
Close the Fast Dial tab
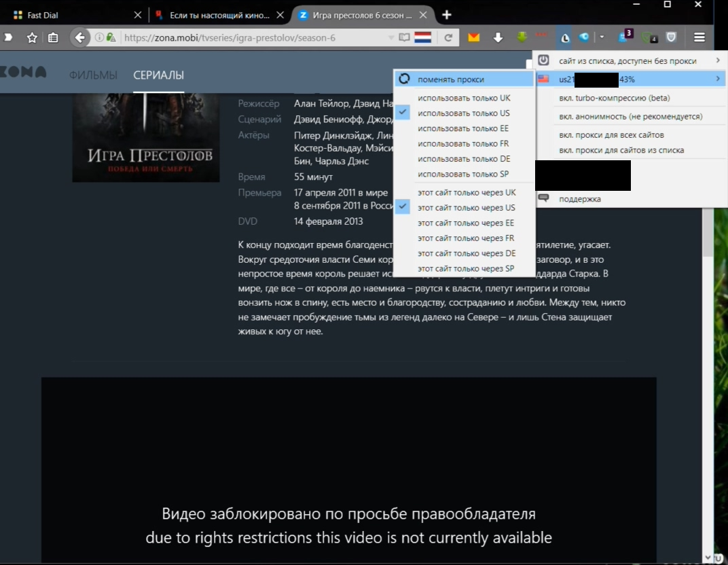point(137,15)
